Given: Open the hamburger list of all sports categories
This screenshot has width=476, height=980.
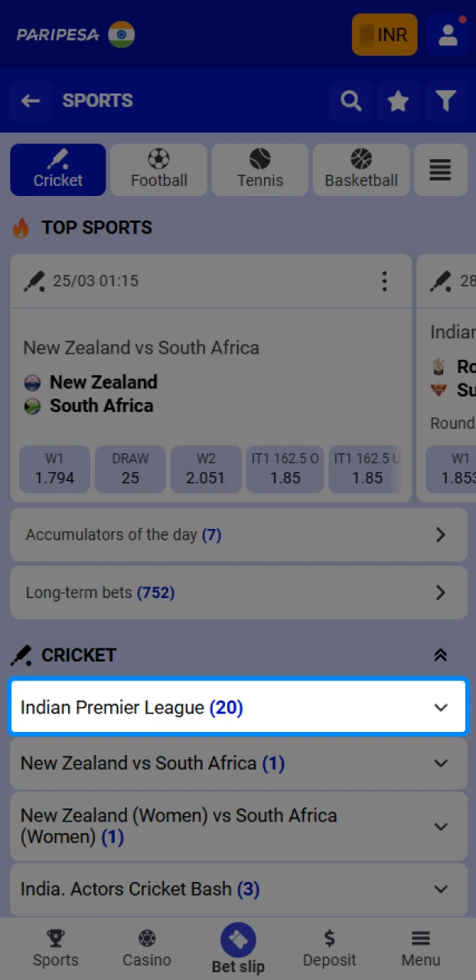Looking at the screenshot, I should 441,170.
